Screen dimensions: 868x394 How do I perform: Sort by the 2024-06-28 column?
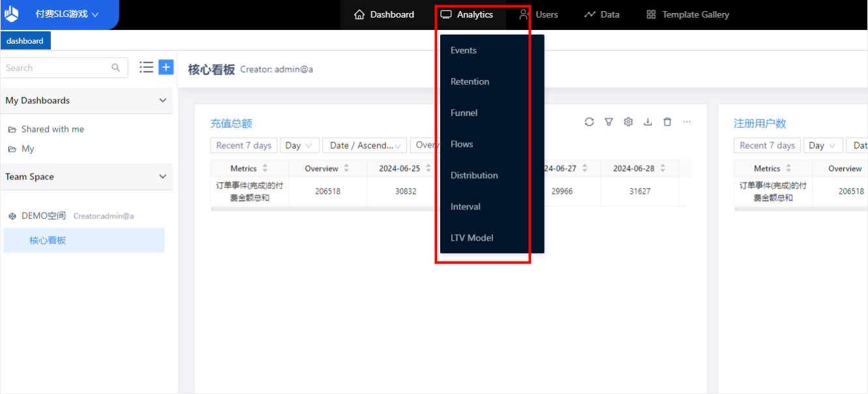tap(663, 168)
